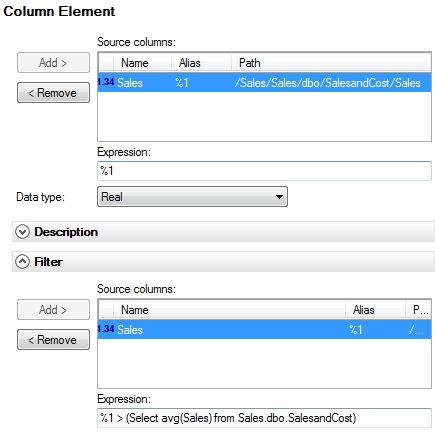This screenshot has width=435, height=434.
Task: Open the Data type dropdown showing Real
Action: (192, 197)
